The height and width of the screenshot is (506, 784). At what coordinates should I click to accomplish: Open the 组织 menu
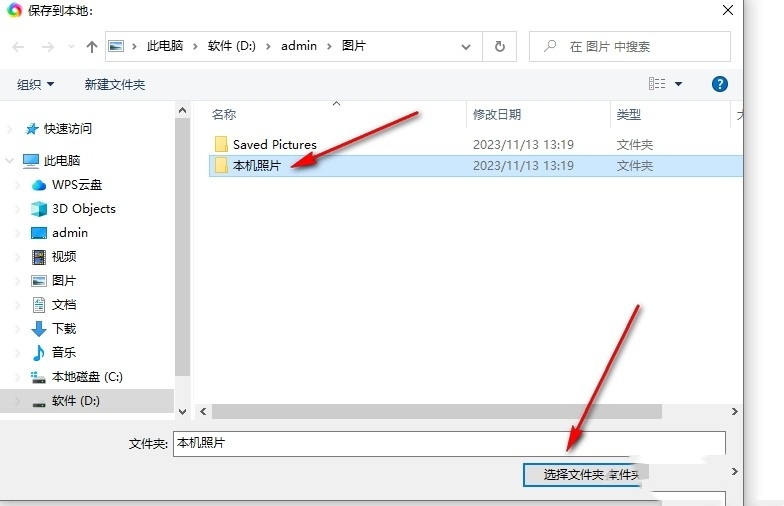click(35, 84)
